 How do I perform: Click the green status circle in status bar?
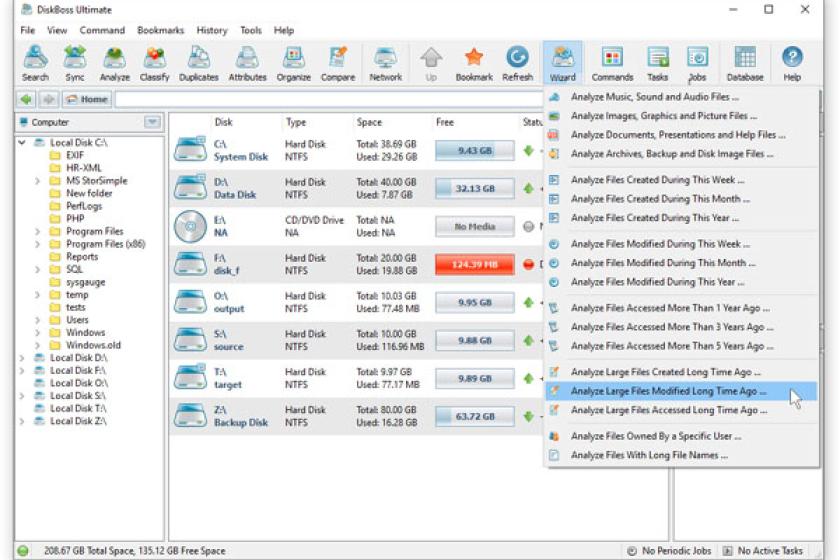(23, 550)
